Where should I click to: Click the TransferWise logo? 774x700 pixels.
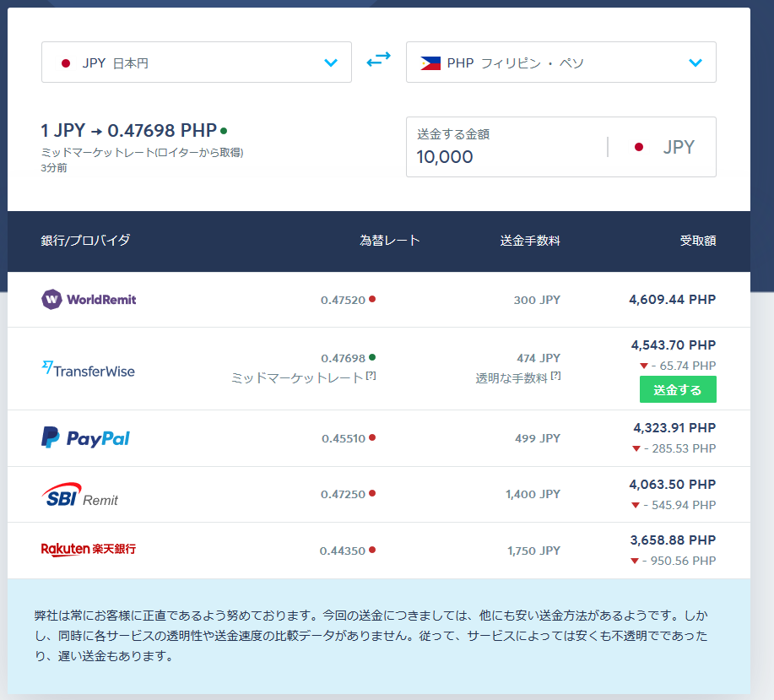89,369
